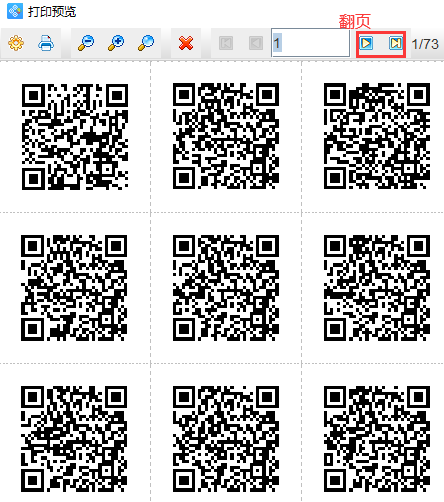The width and height of the screenshot is (444, 502).
Task: Click the 1/73 page count label
Action: (425, 44)
